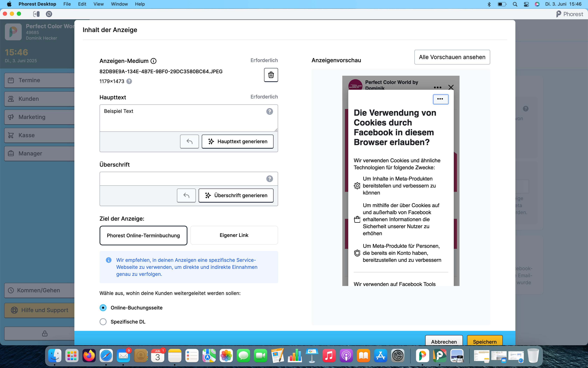The height and width of the screenshot is (368, 588).
Task: Open the white Phorest app icon in dock
Action: pos(422,356)
